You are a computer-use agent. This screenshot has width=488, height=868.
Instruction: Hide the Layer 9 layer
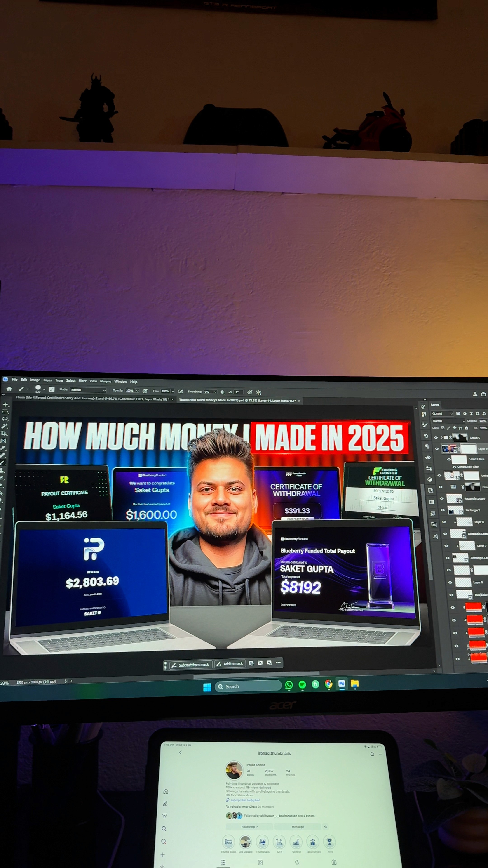point(450,582)
